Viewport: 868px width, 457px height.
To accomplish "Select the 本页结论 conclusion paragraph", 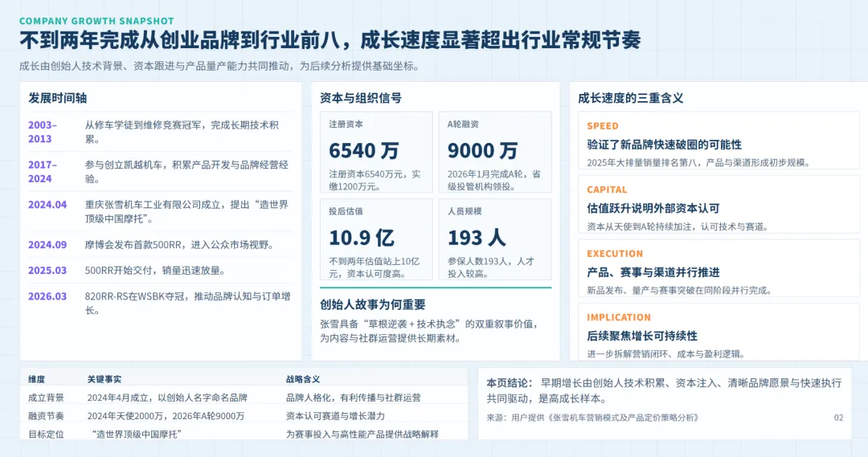I will tap(664, 390).
